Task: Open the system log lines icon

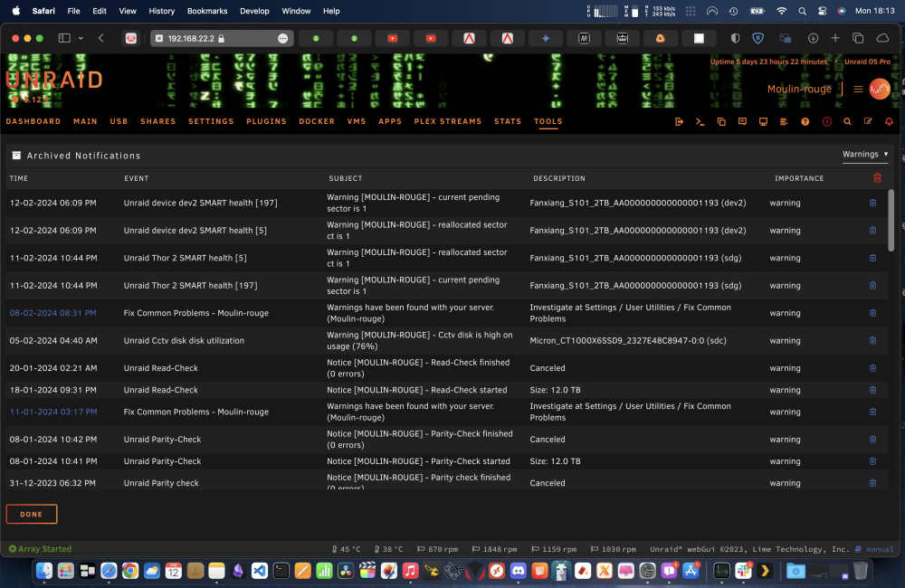Action: (x=784, y=122)
